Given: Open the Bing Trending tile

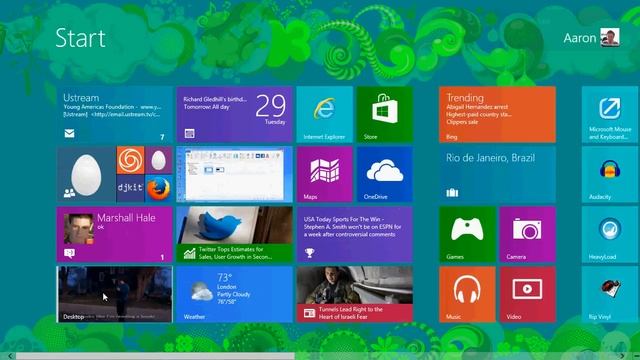Looking at the screenshot, I should pyautogui.click(x=497, y=114).
